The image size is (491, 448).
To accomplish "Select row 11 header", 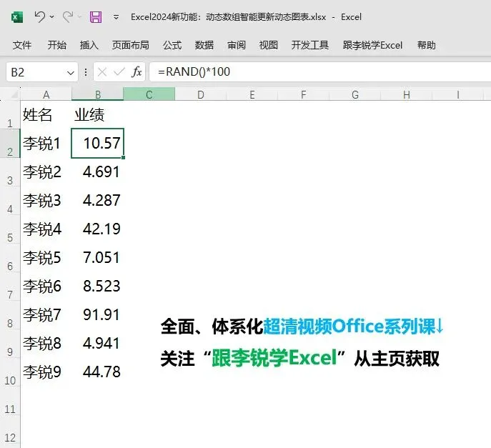I will tap(10, 401).
